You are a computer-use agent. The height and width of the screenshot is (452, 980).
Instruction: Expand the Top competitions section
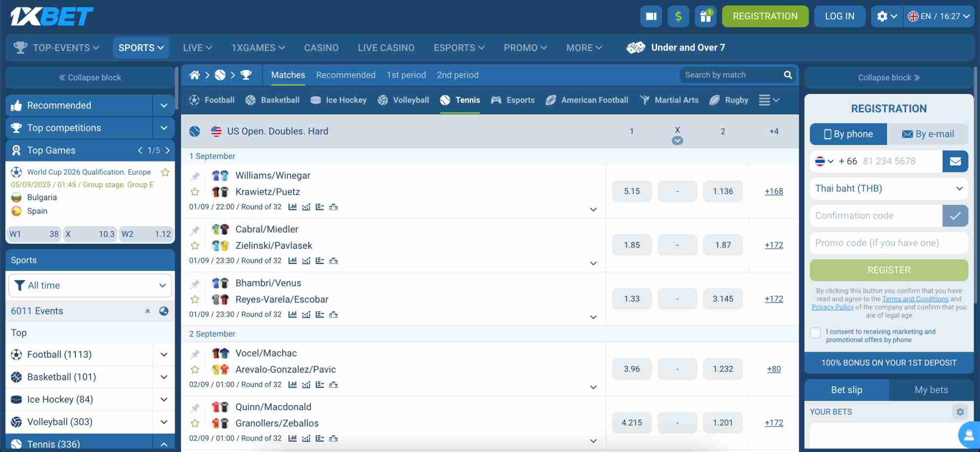(164, 128)
